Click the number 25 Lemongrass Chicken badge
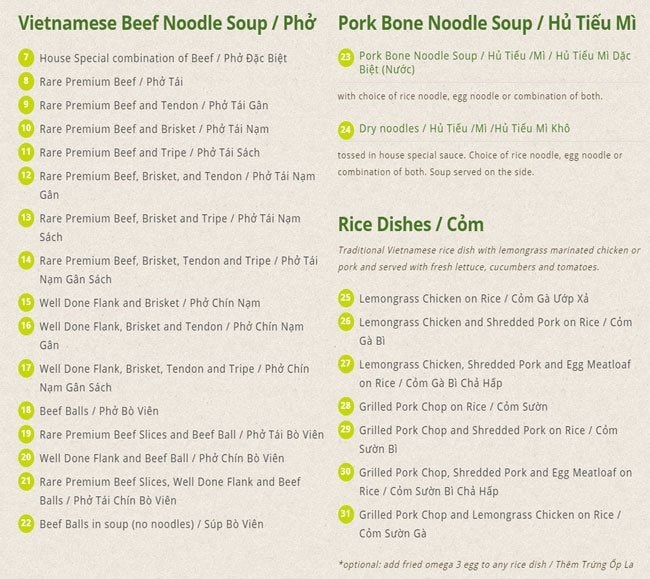The image size is (650, 579). pos(346,298)
